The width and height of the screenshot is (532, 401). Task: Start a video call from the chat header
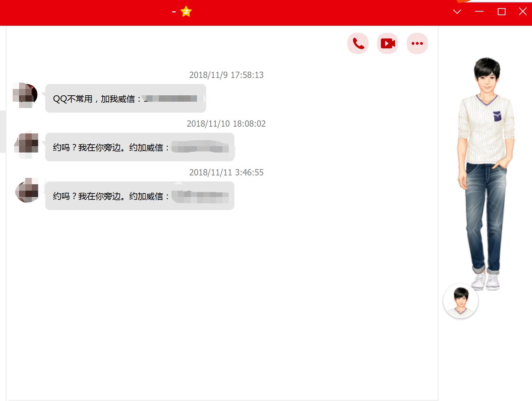(387, 43)
